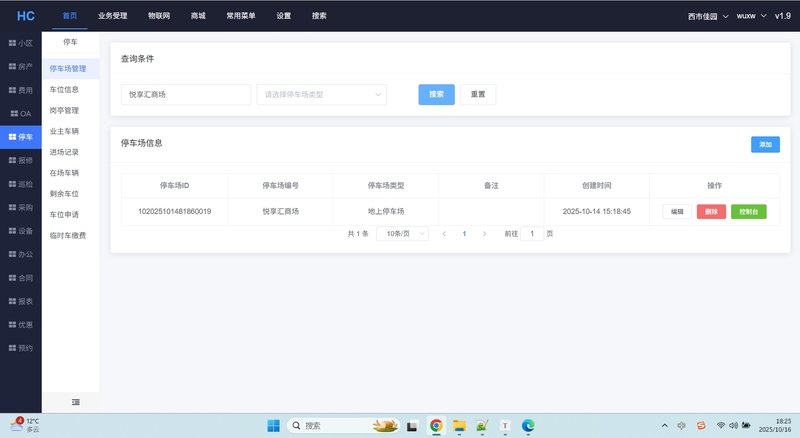
Task: Open the 小区 sidebar module
Action: [x=20, y=43]
